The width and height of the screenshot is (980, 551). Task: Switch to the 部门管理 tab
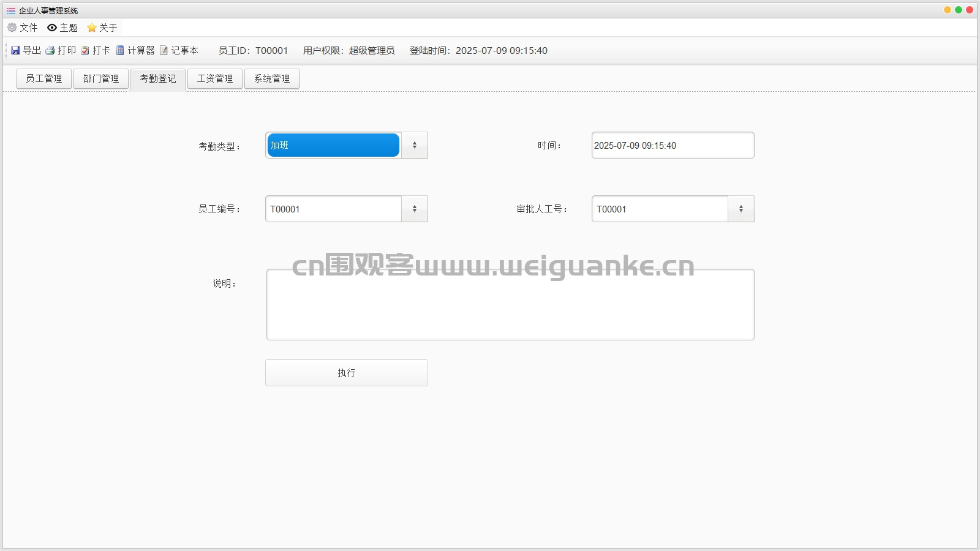pos(101,78)
